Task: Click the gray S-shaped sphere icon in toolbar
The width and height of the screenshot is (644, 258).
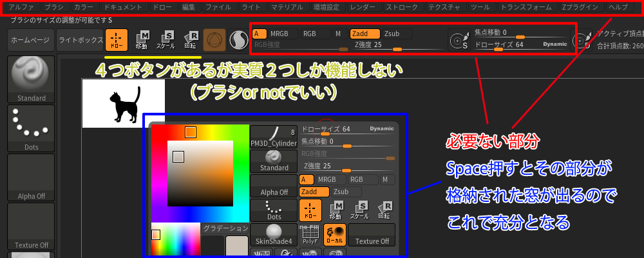Action: click(239, 40)
